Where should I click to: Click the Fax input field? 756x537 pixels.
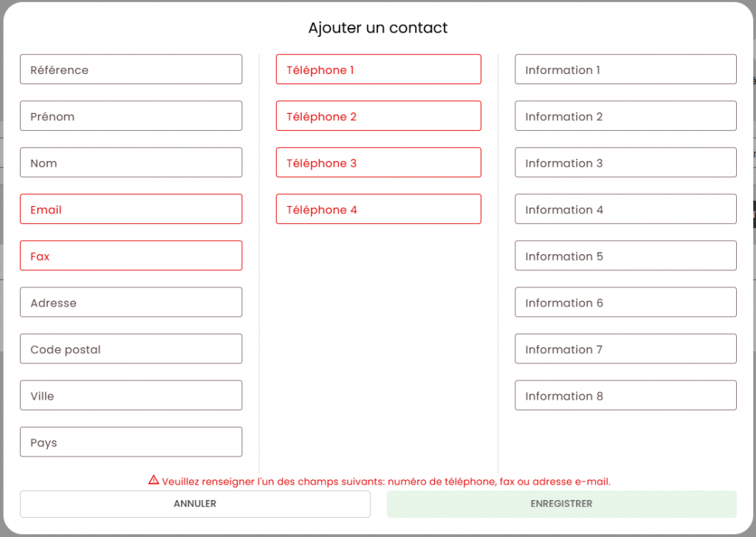click(131, 256)
